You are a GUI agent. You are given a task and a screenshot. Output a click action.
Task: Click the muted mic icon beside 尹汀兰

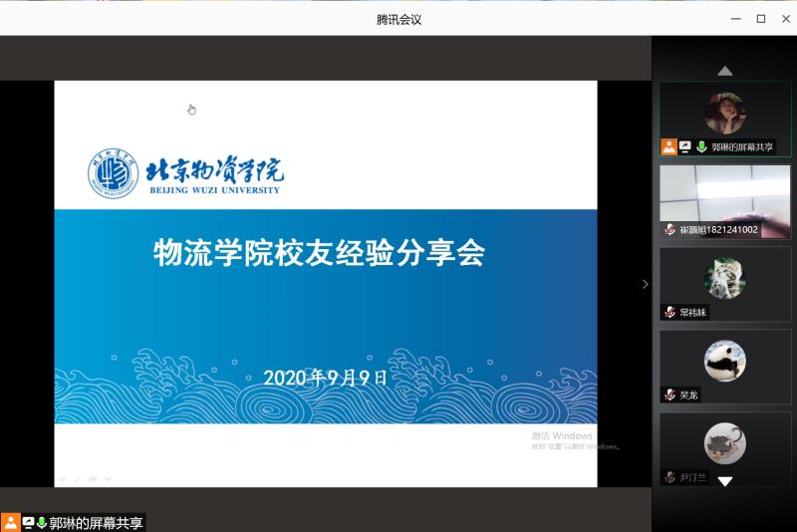(x=670, y=477)
